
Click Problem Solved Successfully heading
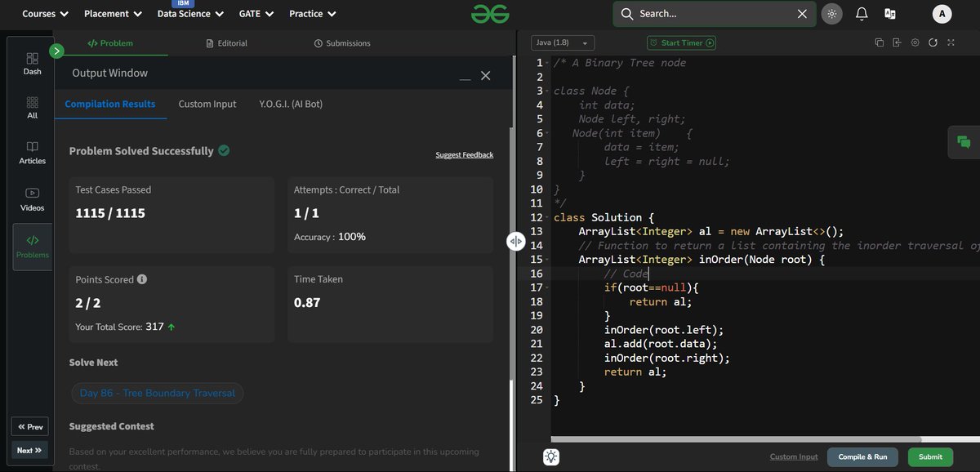[x=141, y=151]
